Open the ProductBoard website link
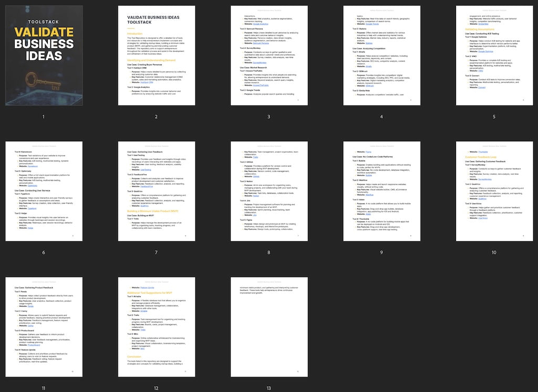The width and height of the screenshot is (538, 392). click(34, 345)
